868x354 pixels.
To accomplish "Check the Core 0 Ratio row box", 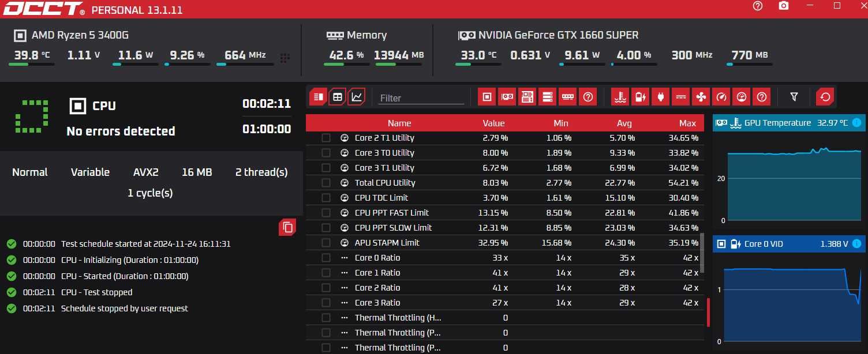I will coord(326,258).
